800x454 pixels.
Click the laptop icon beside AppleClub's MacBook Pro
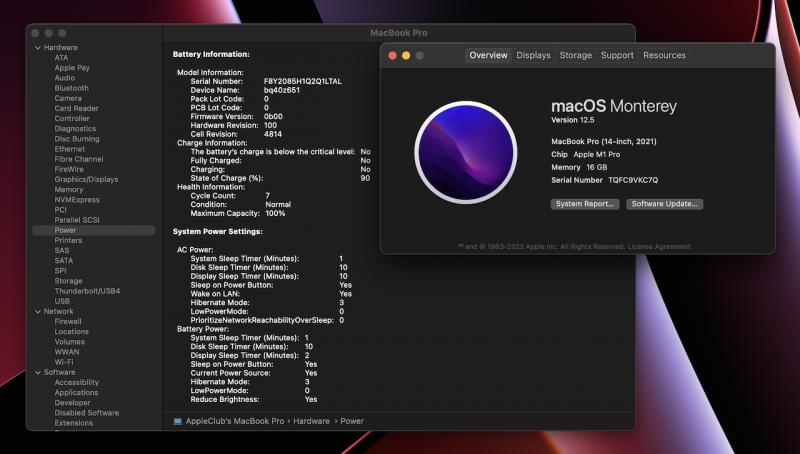pyautogui.click(x=178, y=421)
